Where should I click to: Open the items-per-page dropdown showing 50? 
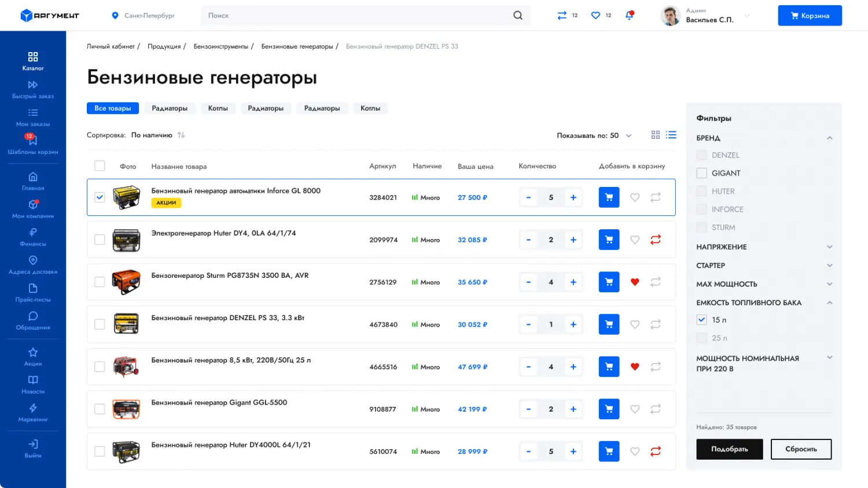628,135
